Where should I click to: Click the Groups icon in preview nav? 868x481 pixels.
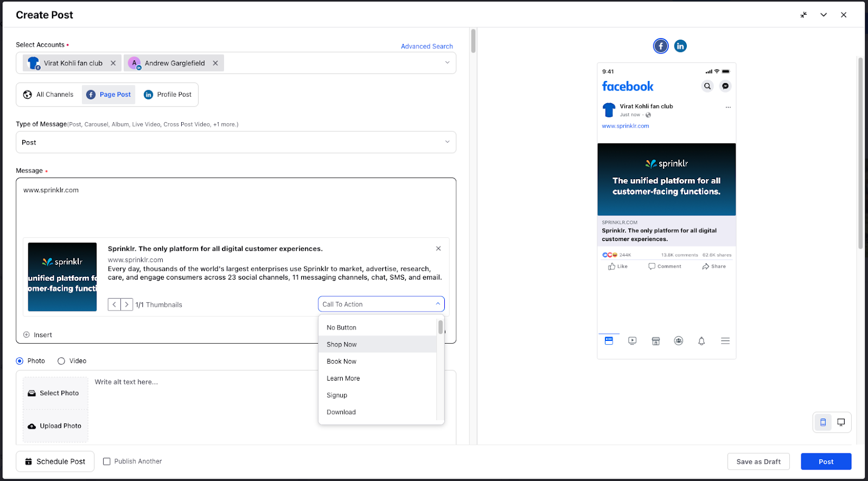pos(679,341)
